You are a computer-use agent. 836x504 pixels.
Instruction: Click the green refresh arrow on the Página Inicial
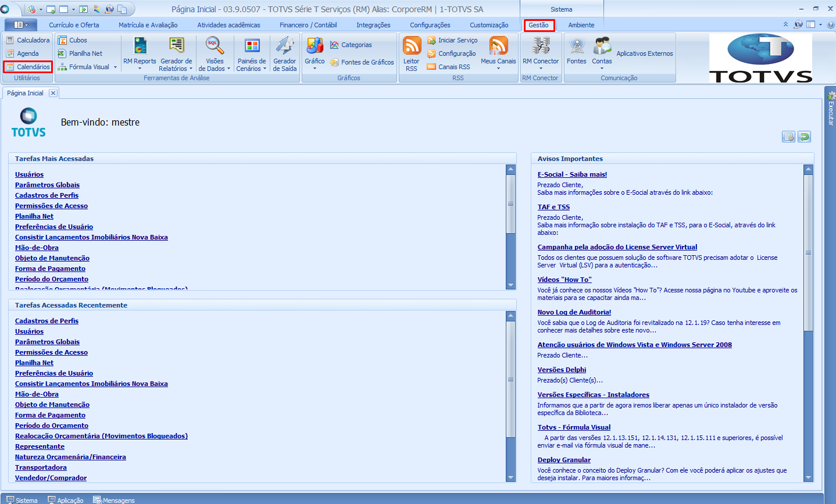pos(805,137)
